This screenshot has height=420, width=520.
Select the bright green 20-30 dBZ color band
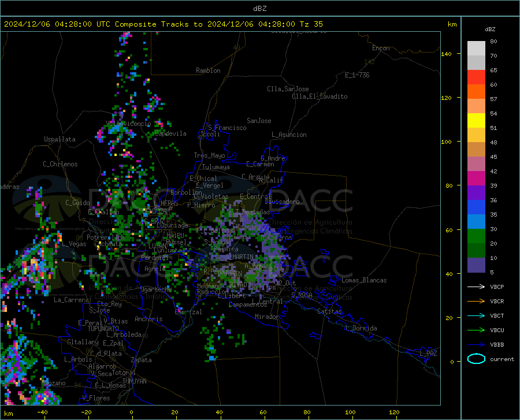(476, 236)
